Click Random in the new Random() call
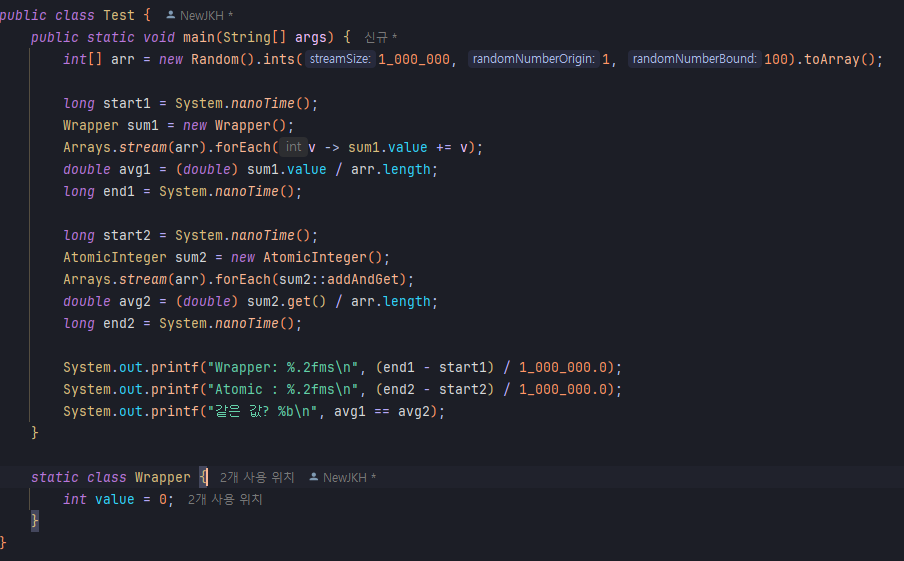 214,59
